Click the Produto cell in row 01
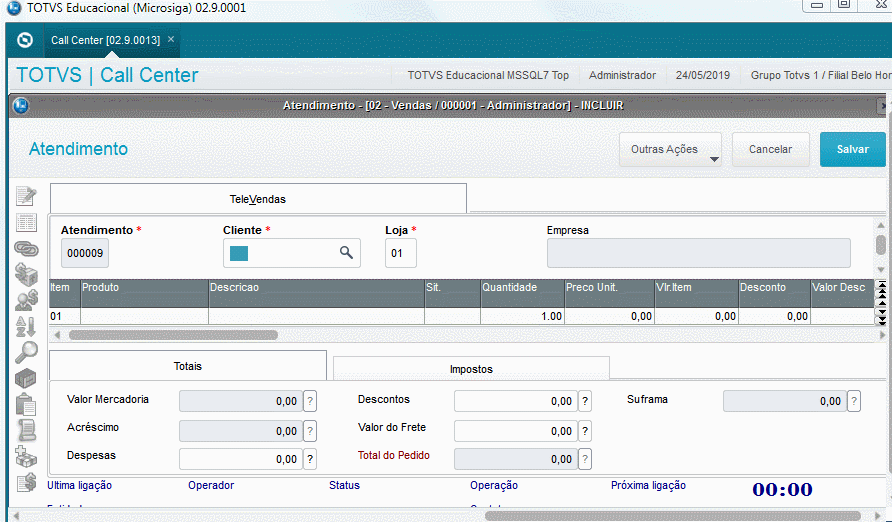 [144, 316]
